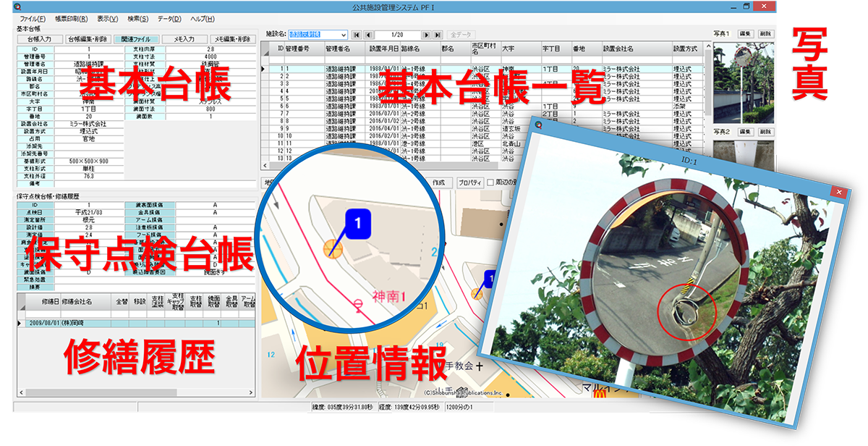868x446 pixels.
Task: Jump to last record navigation icon
Action: pyautogui.click(x=438, y=34)
